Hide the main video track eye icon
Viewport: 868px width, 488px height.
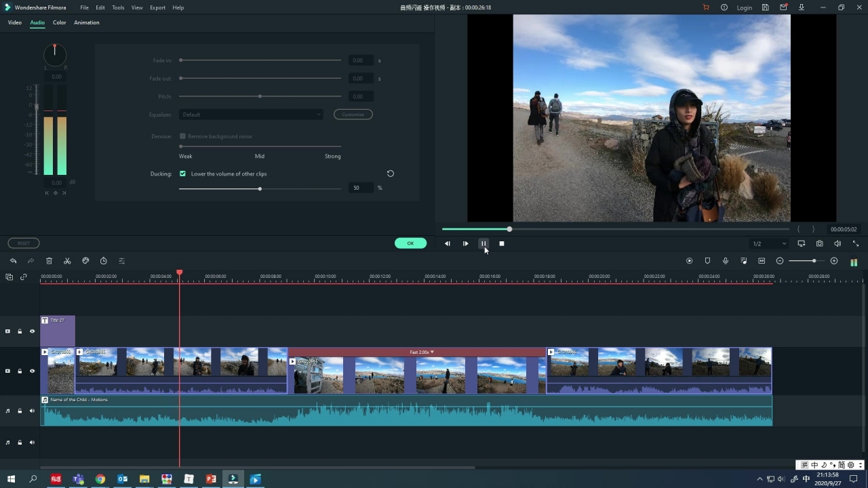pyautogui.click(x=32, y=371)
